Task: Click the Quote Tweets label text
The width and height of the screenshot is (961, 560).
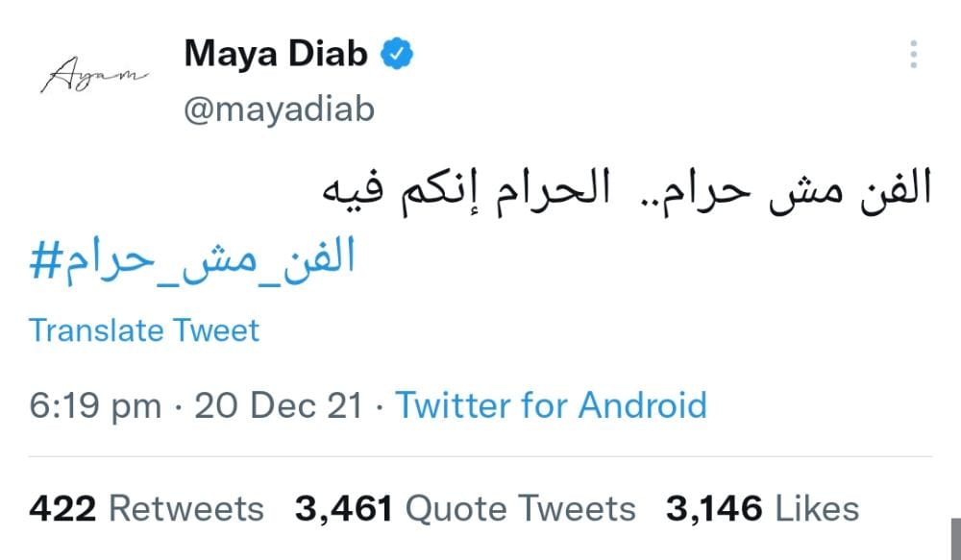Action: point(521,508)
